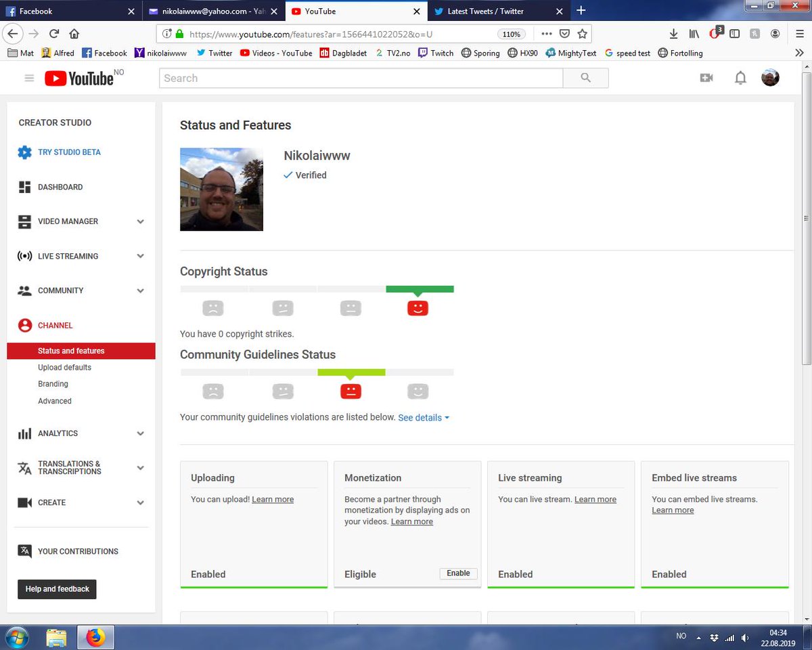Open Firefox downloads arrow
Viewport: 812px width, 650px height.
[673, 34]
